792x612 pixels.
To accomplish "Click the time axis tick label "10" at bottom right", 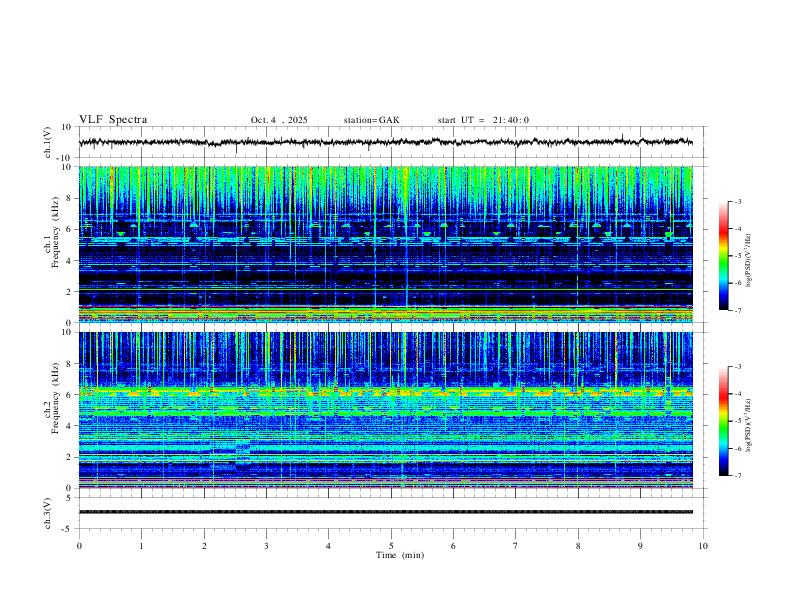I will tap(703, 546).
